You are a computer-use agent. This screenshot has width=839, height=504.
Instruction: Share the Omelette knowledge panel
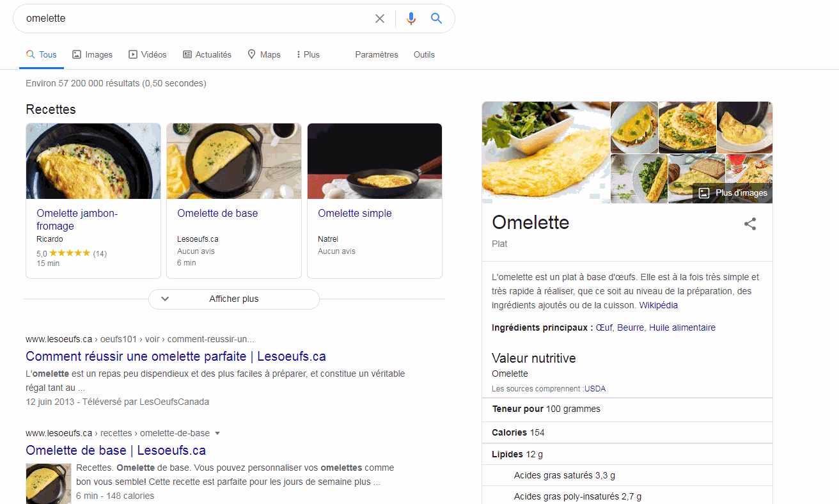[750, 224]
